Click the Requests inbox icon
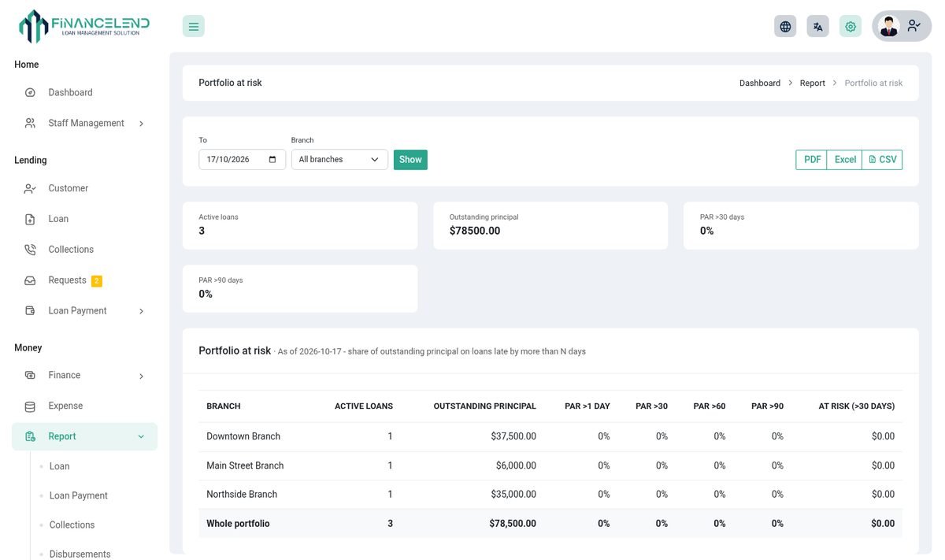 pos(30,280)
